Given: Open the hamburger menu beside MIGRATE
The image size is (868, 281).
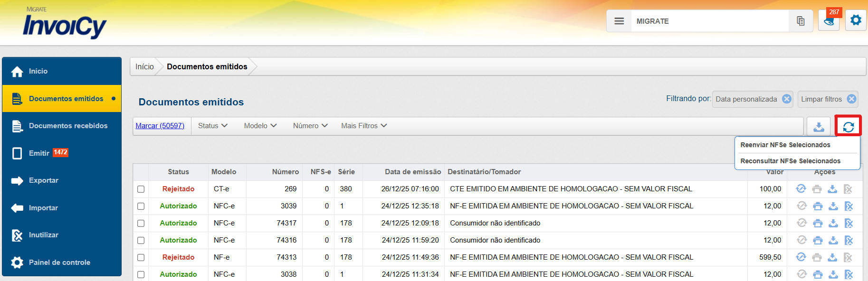Looking at the screenshot, I should (619, 21).
